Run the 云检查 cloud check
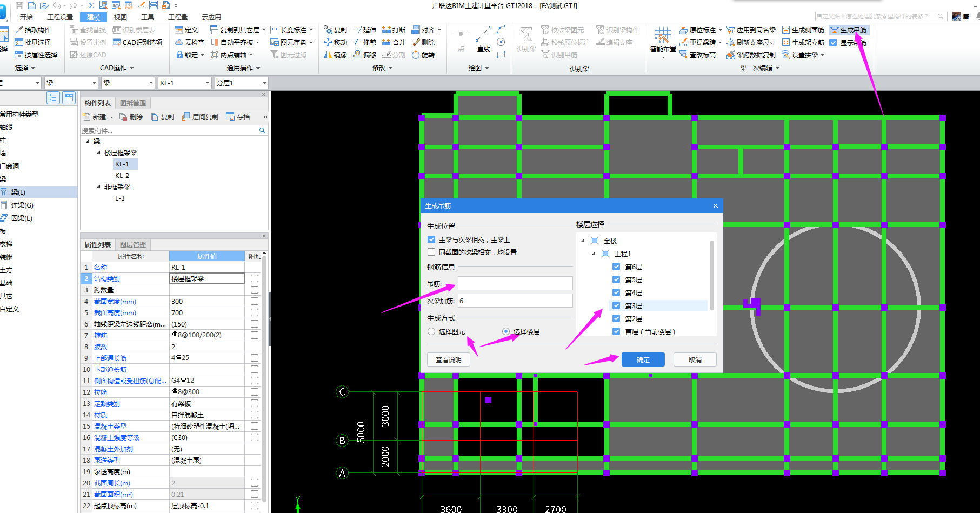The width and height of the screenshot is (980, 513). tap(190, 42)
